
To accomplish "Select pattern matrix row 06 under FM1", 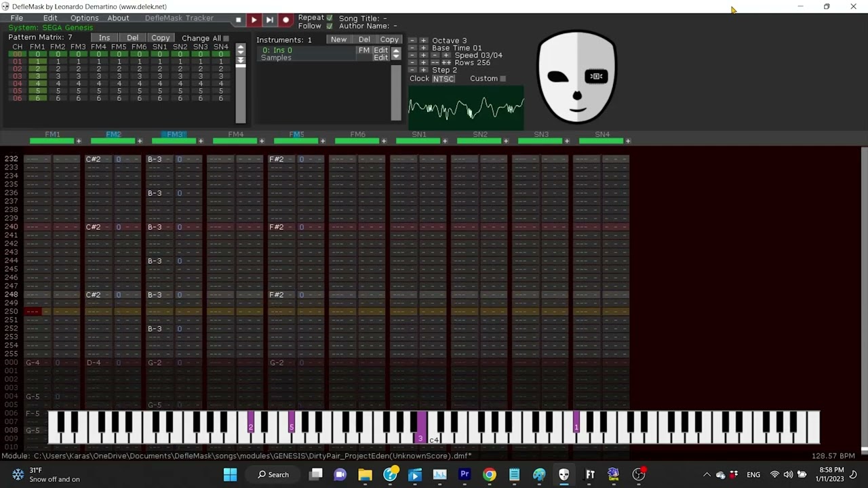I will click(37, 99).
